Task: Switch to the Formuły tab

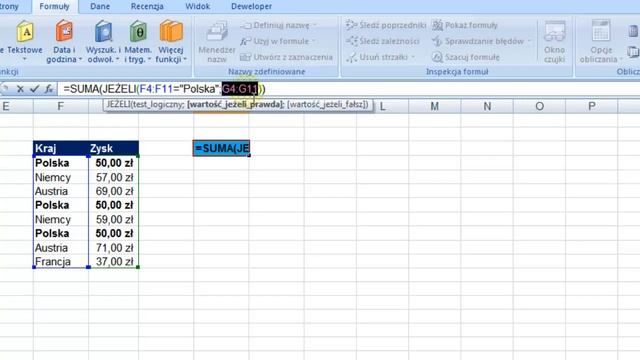Action: [x=54, y=7]
